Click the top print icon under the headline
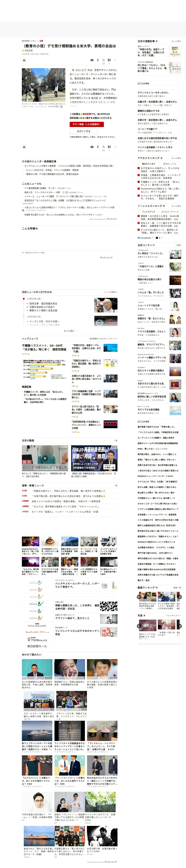 coord(24,60)
